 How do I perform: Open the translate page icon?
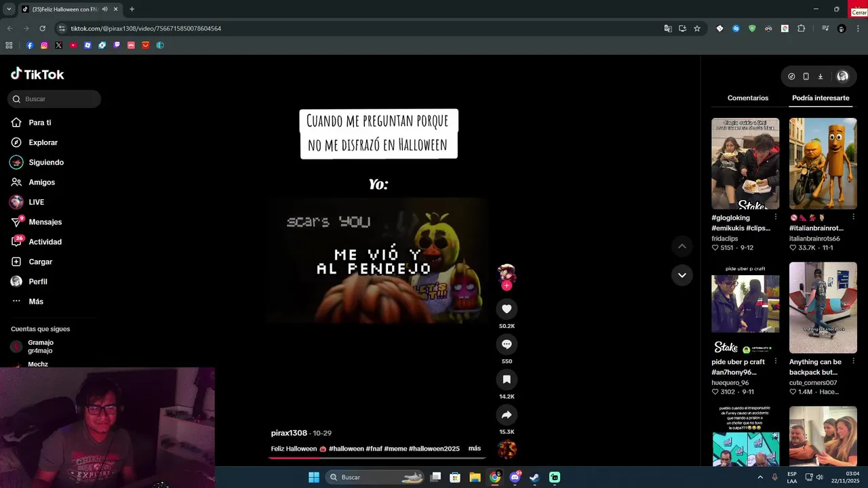668,28
